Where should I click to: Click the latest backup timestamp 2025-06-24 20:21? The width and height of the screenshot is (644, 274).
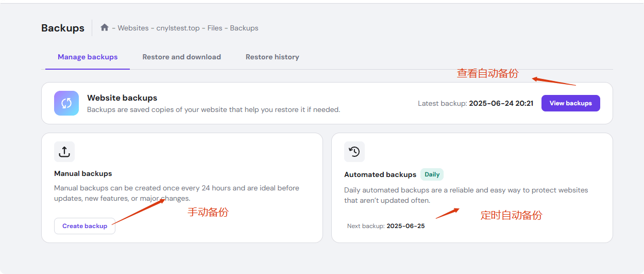click(x=501, y=103)
